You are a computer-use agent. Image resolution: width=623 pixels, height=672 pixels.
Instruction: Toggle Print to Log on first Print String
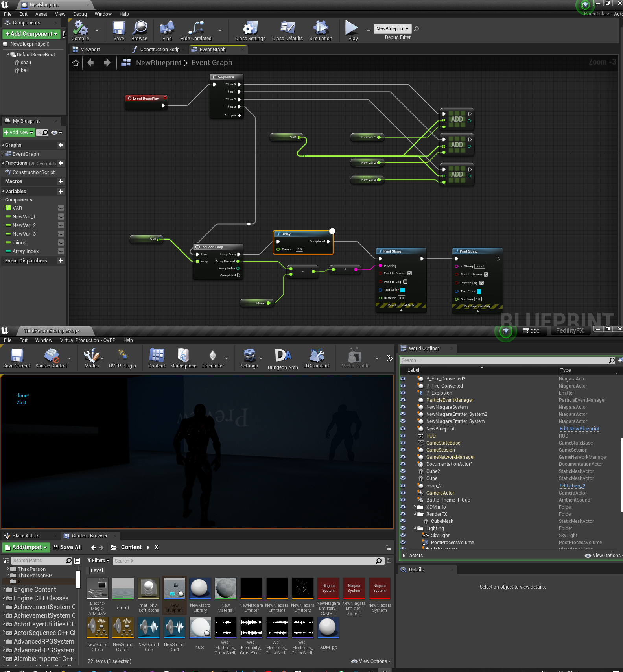coord(405,282)
